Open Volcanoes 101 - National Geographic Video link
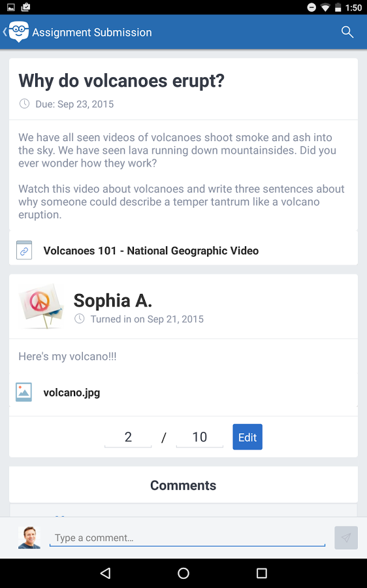This screenshot has width=367, height=588. pyautogui.click(x=151, y=250)
